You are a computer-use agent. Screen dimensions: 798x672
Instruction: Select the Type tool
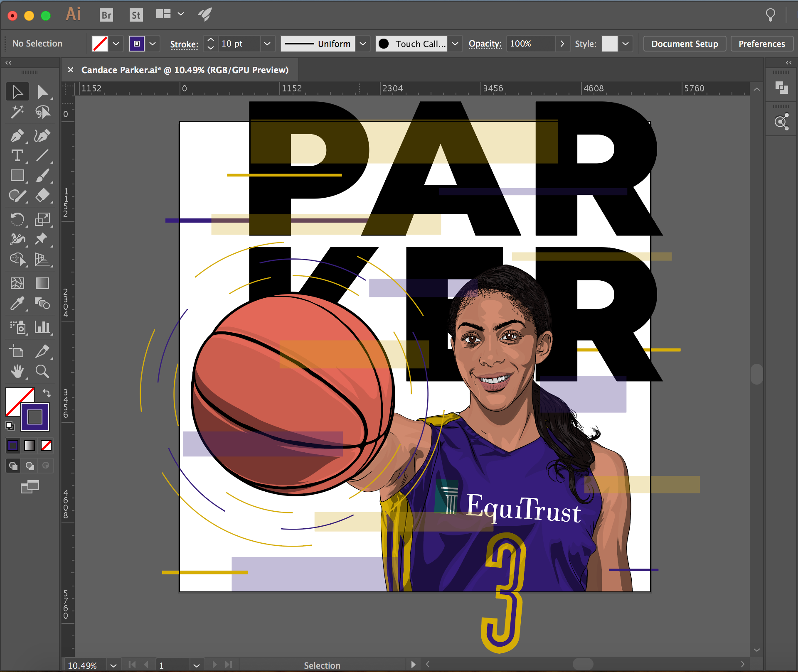[x=17, y=156]
